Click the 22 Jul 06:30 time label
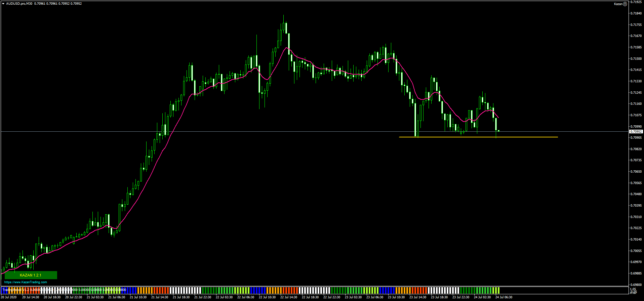This screenshot has width=644, height=301. (246, 297)
